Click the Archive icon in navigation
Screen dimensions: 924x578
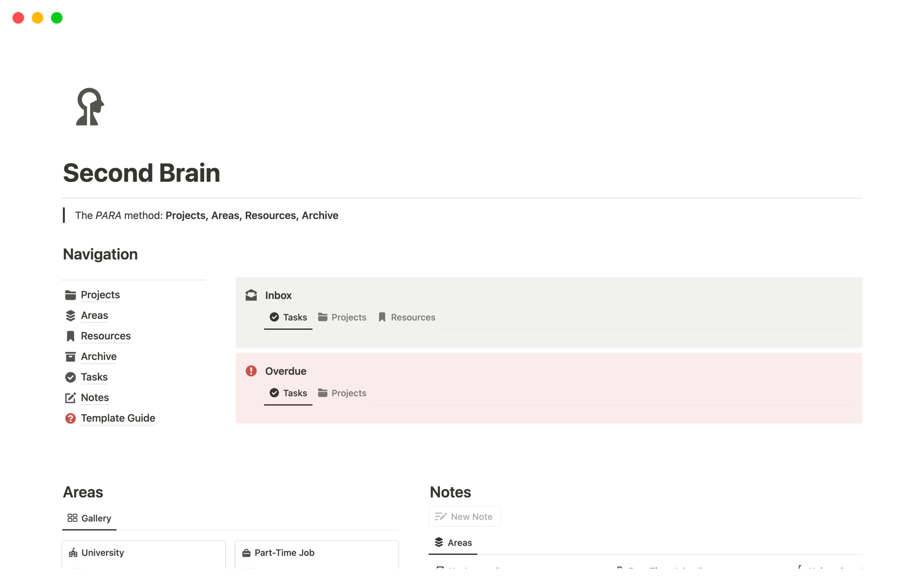(x=71, y=355)
